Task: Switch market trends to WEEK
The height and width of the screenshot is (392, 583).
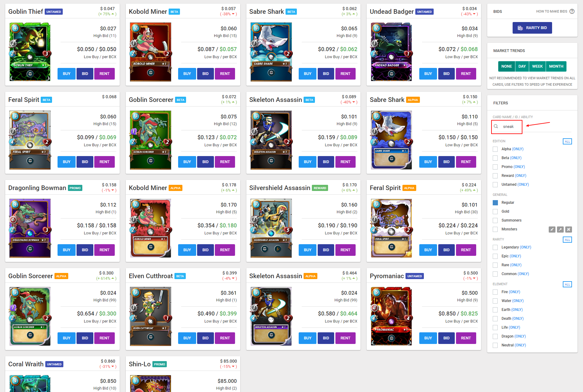Action: (537, 66)
